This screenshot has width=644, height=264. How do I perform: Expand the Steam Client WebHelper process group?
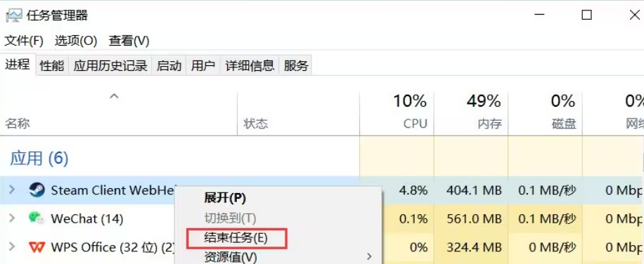point(13,190)
